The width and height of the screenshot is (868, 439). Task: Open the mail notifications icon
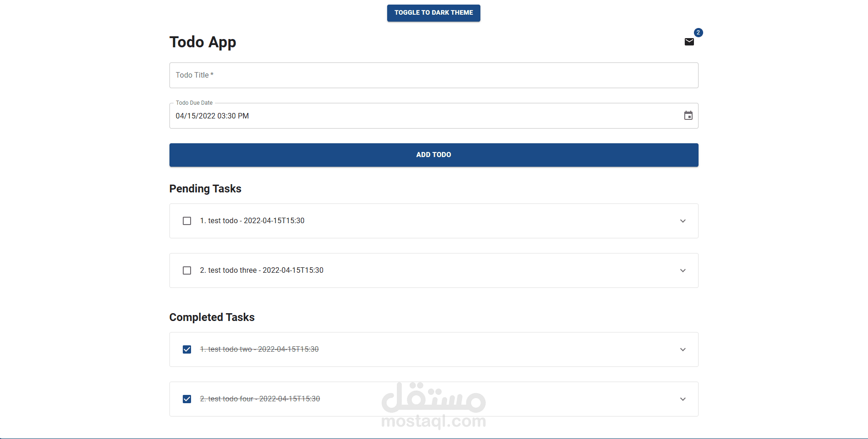[x=689, y=42]
